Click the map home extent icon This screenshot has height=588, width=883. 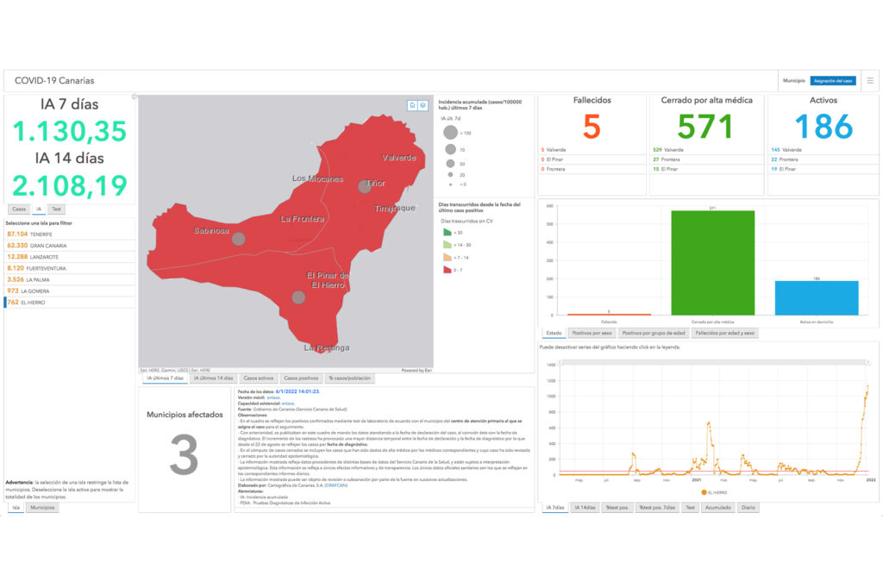tap(412, 105)
